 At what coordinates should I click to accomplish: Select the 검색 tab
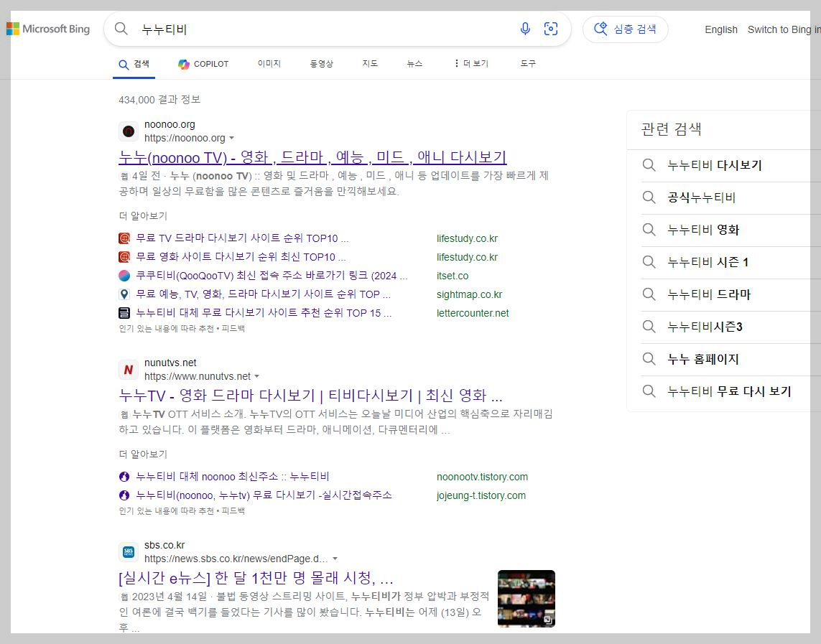coord(134,65)
